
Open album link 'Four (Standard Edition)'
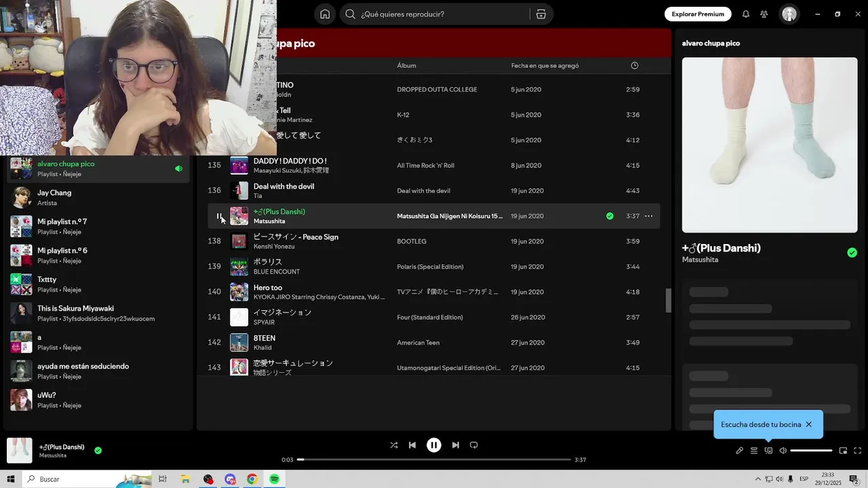point(430,318)
